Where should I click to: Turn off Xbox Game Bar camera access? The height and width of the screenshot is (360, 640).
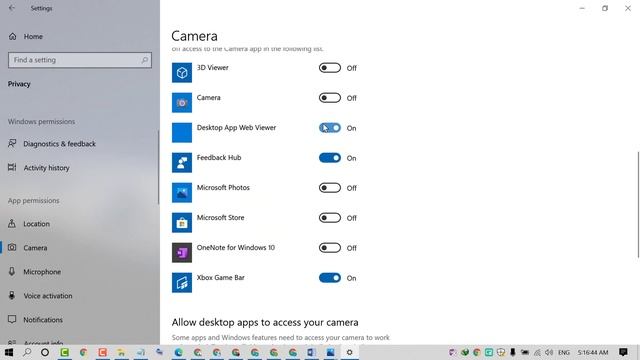click(330, 278)
